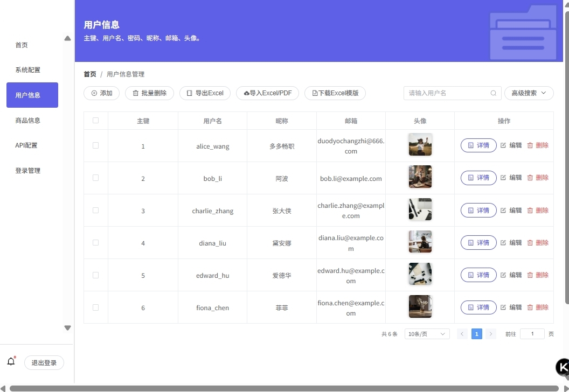Click 导入Excel/PDF upload button

click(x=267, y=93)
